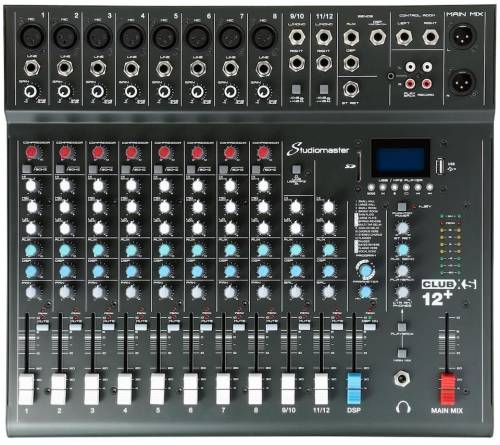Click the 11/12 balance knob
The height and width of the screenshot is (445, 500).
pyautogui.click(x=328, y=292)
